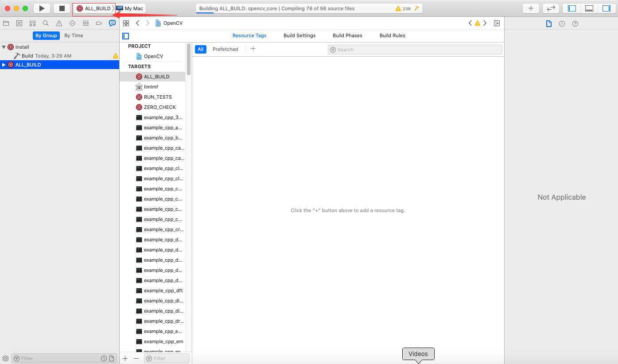Open the Issue navigator triangle icon

[x=59, y=23]
